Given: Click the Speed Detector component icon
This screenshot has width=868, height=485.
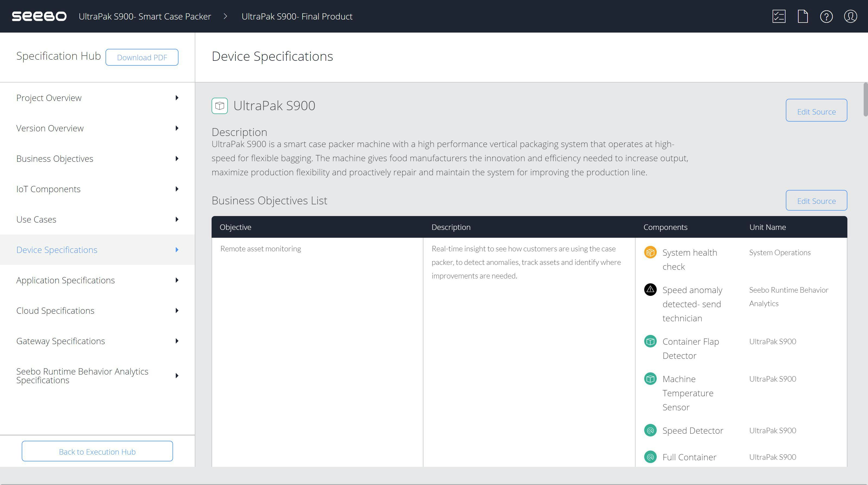Looking at the screenshot, I should pos(650,430).
